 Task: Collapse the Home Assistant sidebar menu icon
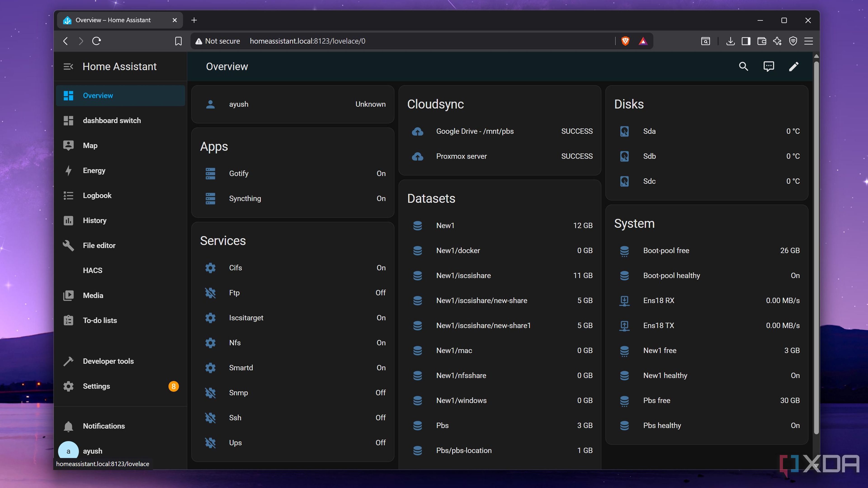pyautogui.click(x=68, y=67)
